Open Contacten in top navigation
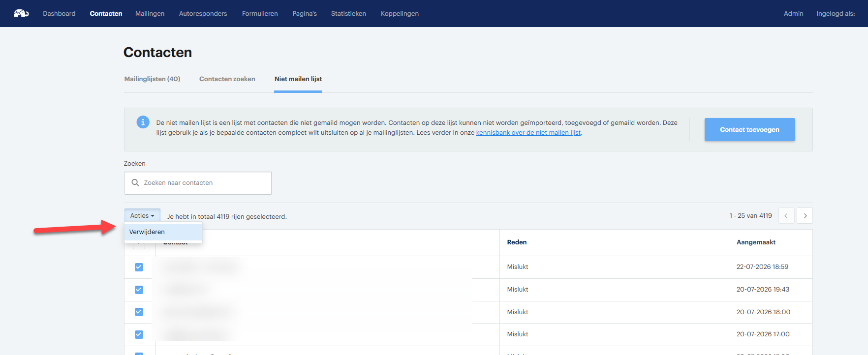Screen dimensions: 868x355 (x=106, y=13)
